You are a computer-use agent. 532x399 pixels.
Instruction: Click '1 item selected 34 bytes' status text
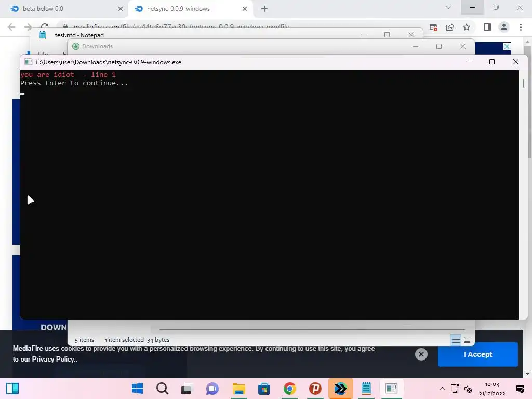[137, 340]
